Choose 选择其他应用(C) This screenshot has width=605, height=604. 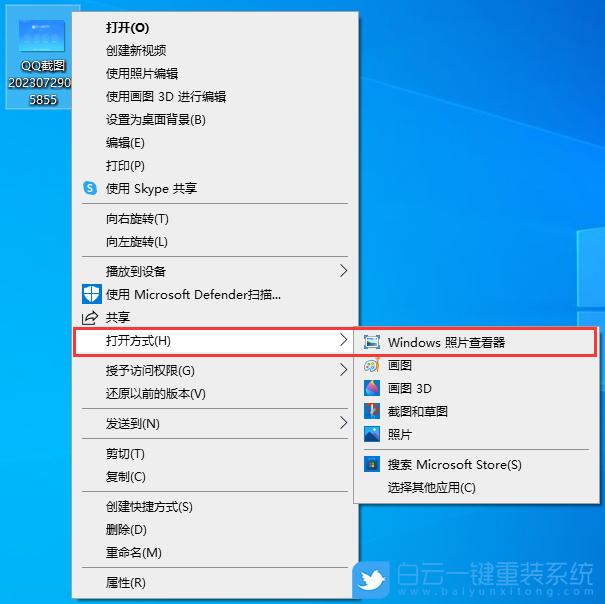tap(476, 487)
